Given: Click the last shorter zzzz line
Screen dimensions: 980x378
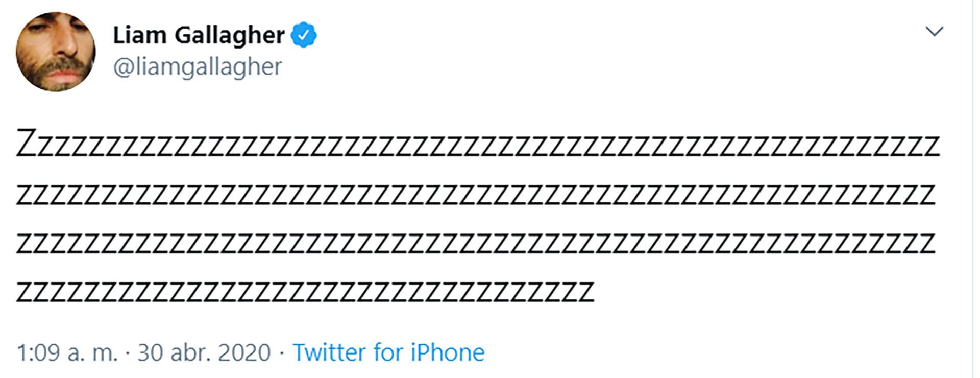Looking at the screenshot, I should [x=305, y=291].
